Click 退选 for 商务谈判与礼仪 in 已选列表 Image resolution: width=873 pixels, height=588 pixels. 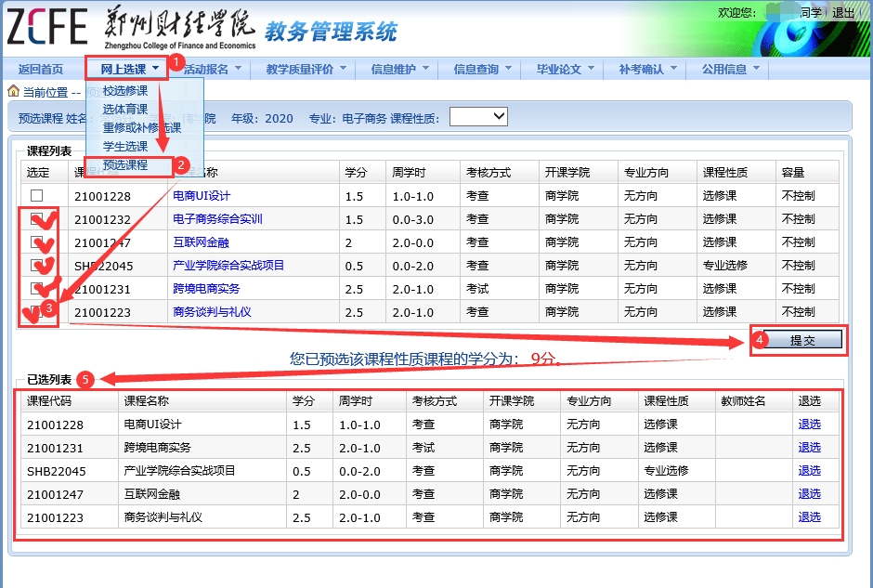tap(810, 517)
